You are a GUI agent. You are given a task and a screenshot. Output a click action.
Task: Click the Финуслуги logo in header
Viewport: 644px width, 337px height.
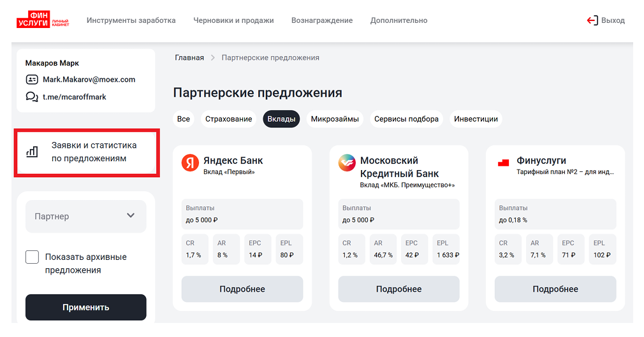click(42, 20)
